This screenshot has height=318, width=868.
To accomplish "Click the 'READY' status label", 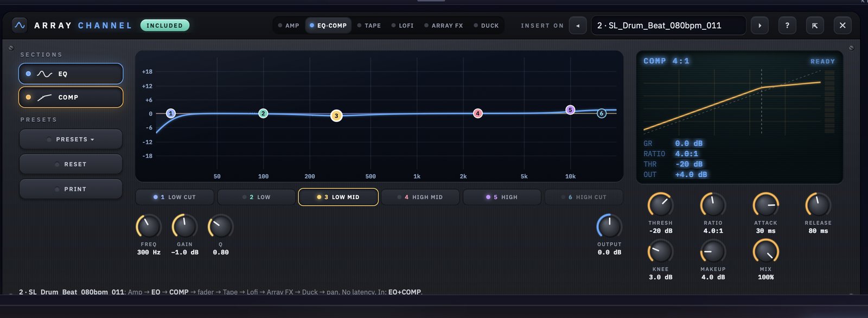I will (x=822, y=61).
